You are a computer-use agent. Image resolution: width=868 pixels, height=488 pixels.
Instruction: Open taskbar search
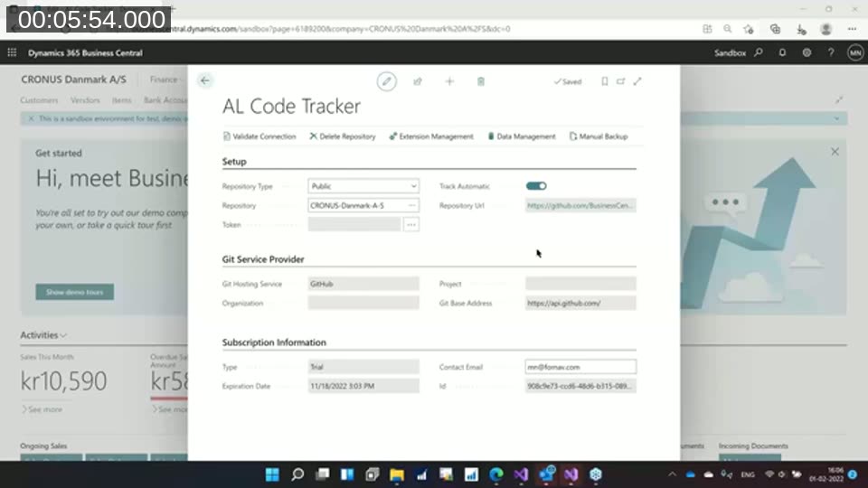tap(297, 474)
